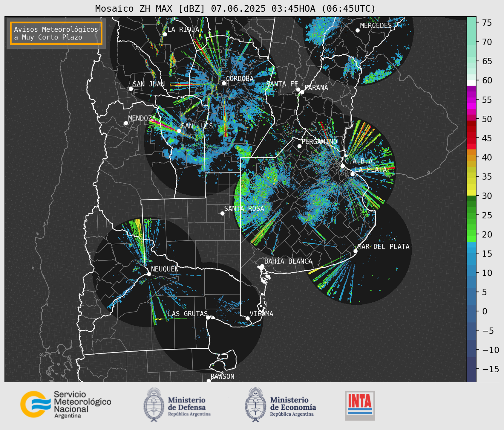Click the 'LA PLATA' city label
The image size is (504, 430).
click(370, 169)
